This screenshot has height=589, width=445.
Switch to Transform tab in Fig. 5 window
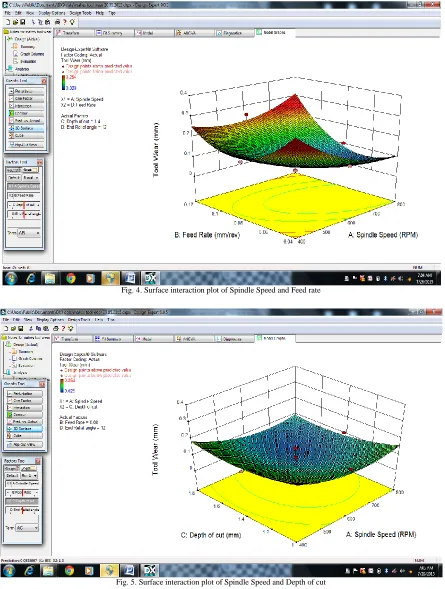click(x=71, y=339)
